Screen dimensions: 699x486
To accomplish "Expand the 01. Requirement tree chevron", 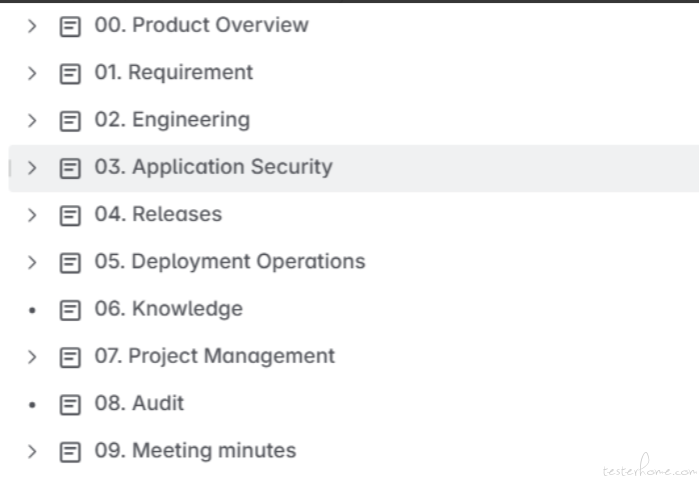I will (32, 74).
